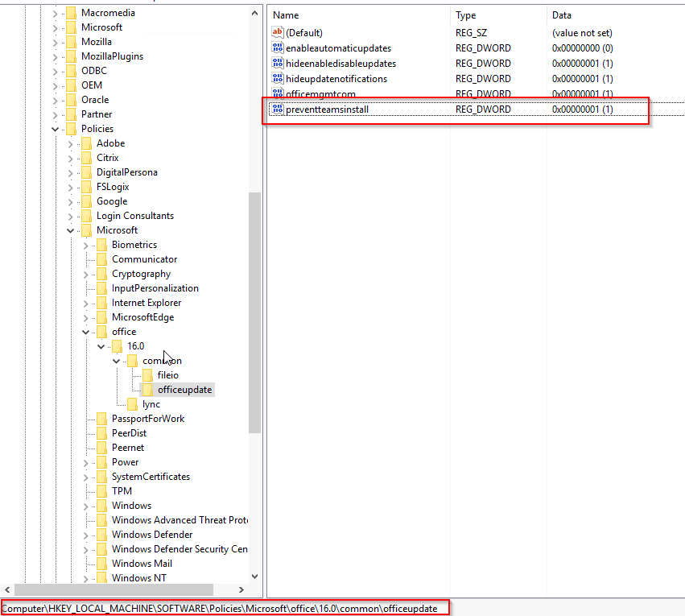Click the lync folder icon

(132, 404)
